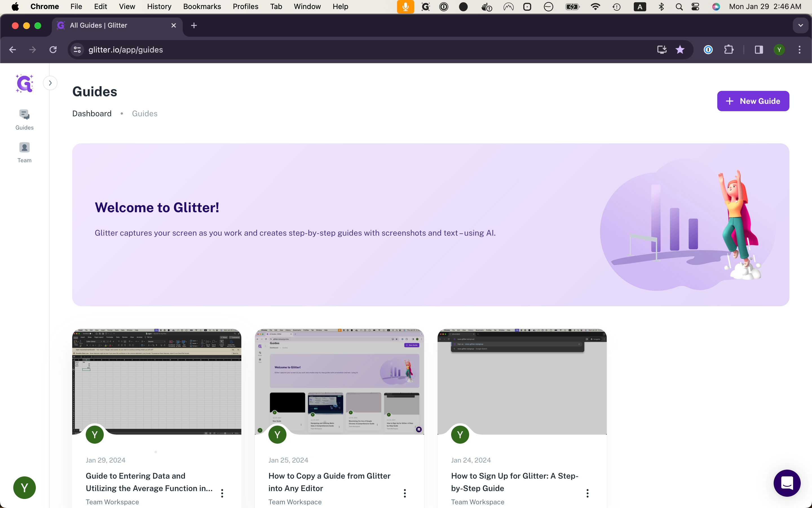Open the Profiles menu
The width and height of the screenshot is (812, 508).
245,6
